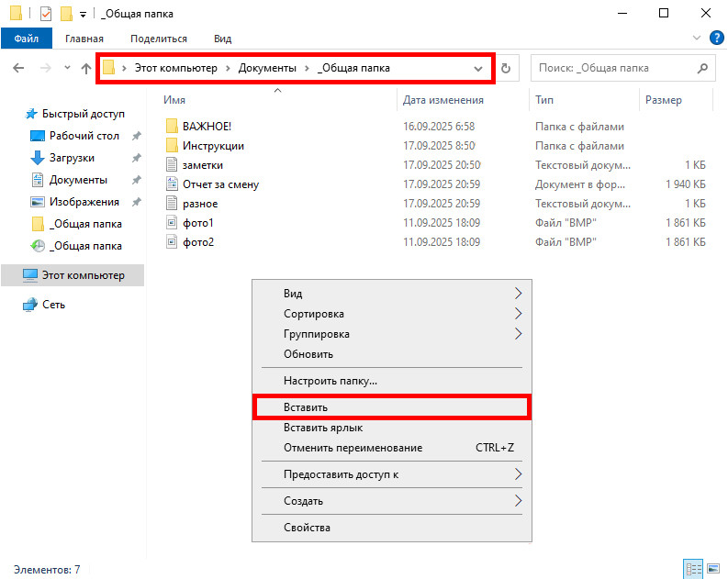Open recent locations dropdown near navigation arrows
728x579 pixels.
tap(67, 68)
